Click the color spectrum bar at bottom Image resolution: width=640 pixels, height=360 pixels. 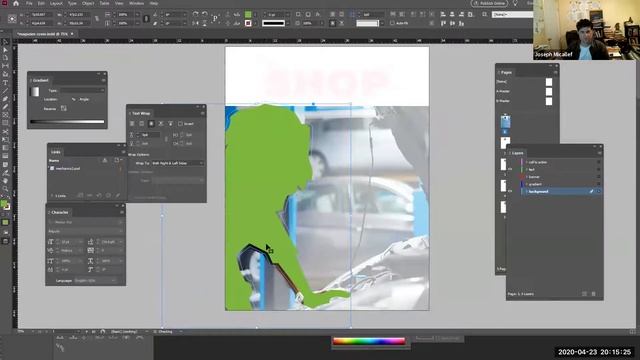(369, 341)
